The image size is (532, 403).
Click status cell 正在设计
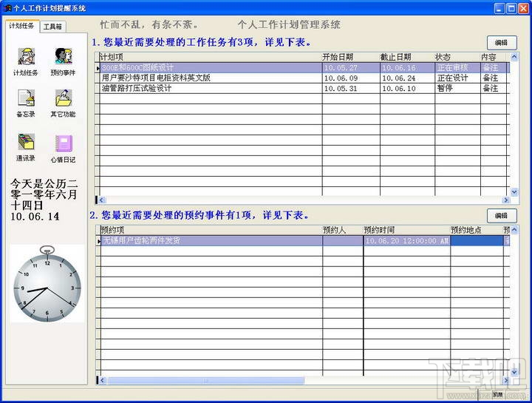(457, 78)
